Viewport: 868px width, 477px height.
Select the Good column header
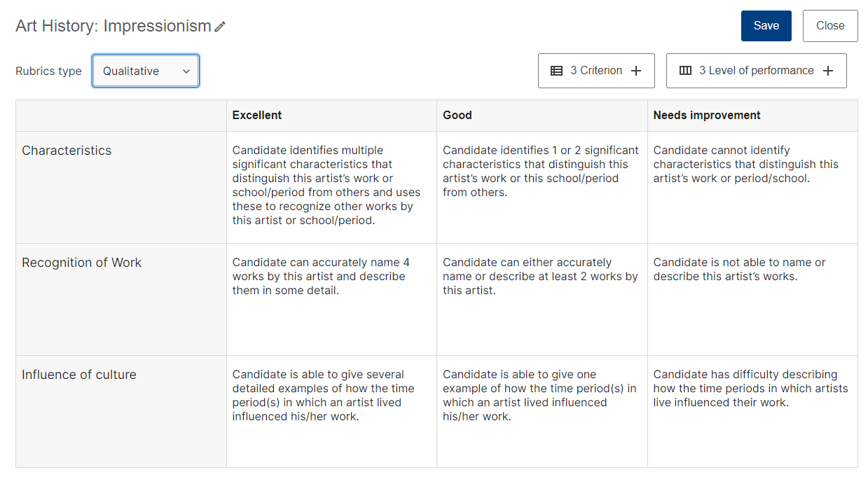(x=457, y=115)
